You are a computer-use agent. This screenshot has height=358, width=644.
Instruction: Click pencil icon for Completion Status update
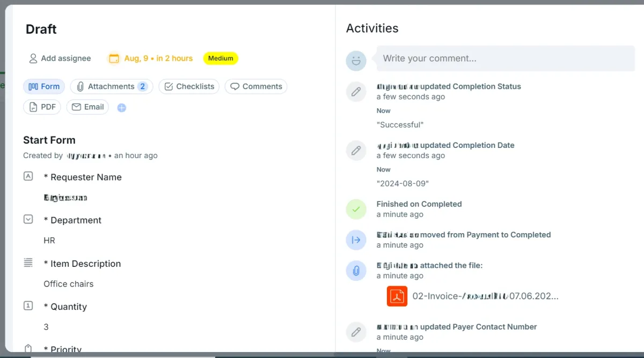pos(356,92)
